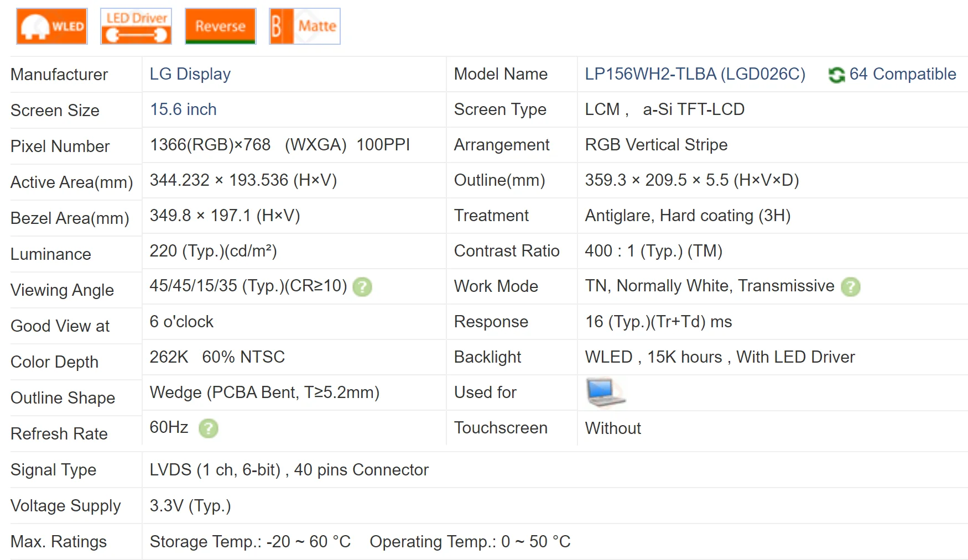Open the LG Display manufacturer link
968x560 pixels.
[x=190, y=74]
